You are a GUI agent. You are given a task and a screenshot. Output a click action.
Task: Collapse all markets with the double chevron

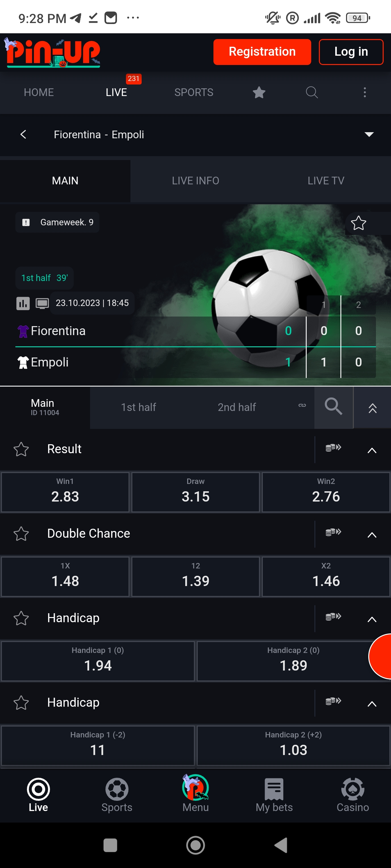point(372,408)
